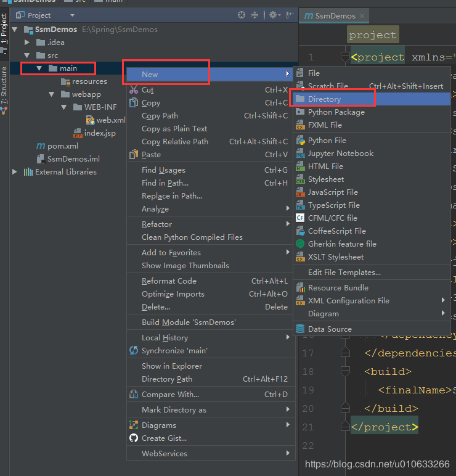
Task: Collapse the main folder arrow
Action: click(39, 68)
